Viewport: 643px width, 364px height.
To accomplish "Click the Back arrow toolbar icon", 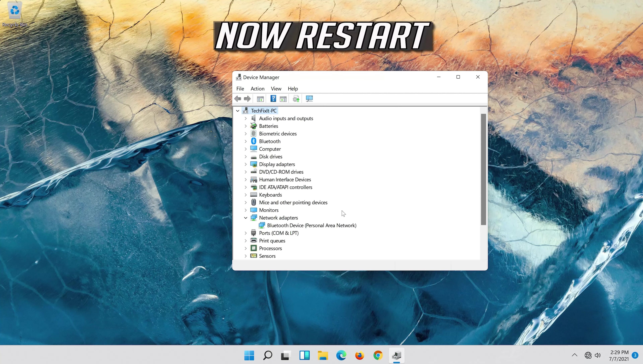I will point(237,99).
